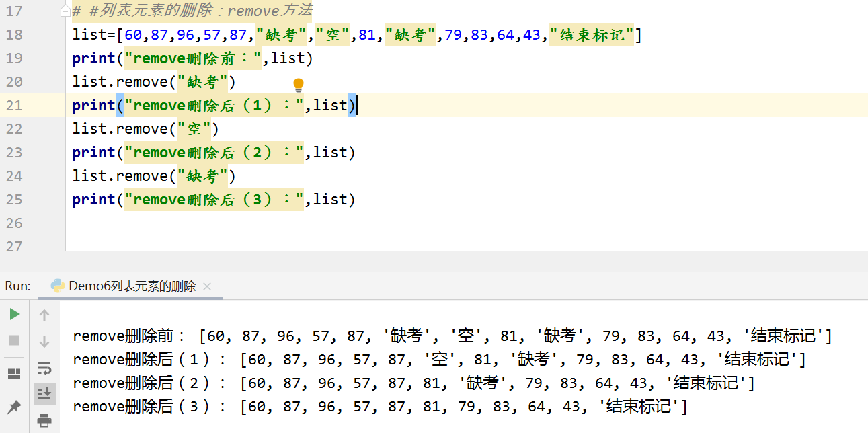Click the Down the Stack Trace arrow
The image size is (868, 433).
click(x=44, y=342)
